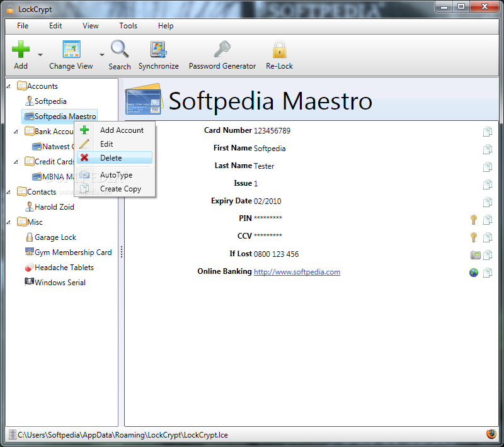Copy the Issue value icon
This screenshot has width=504, height=447.
coord(488,184)
